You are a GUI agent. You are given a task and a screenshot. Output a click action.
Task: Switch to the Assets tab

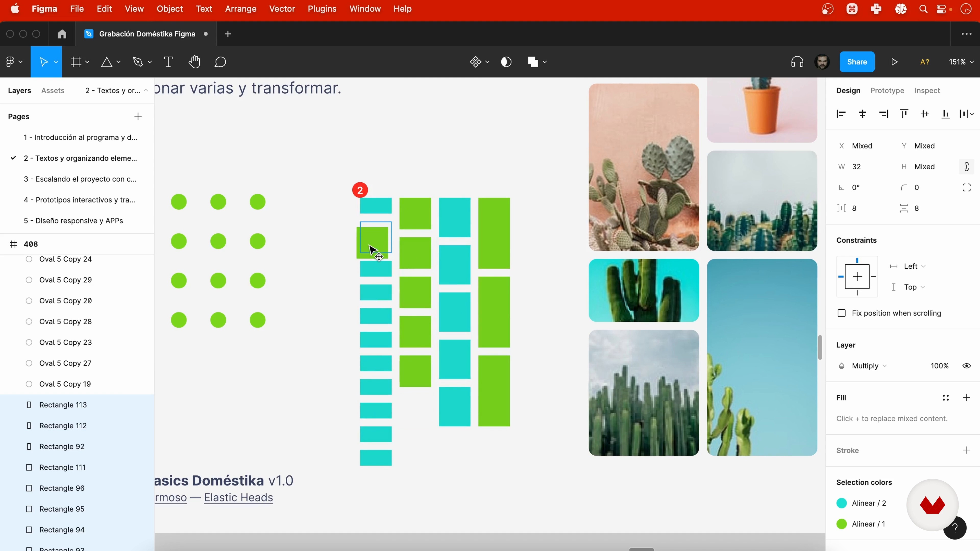pos(53,91)
